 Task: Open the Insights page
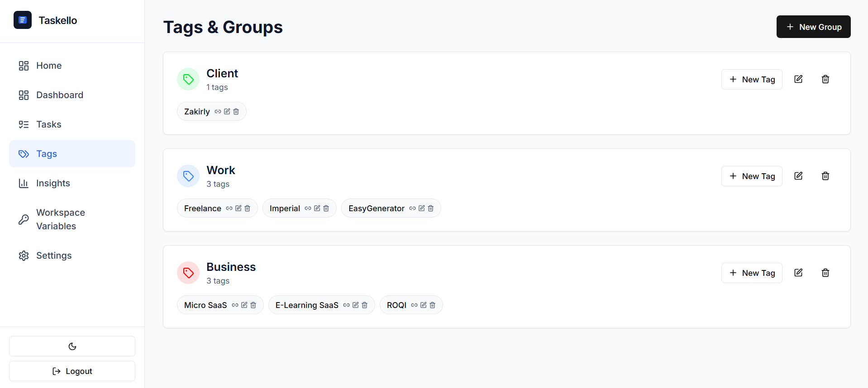coord(72,183)
